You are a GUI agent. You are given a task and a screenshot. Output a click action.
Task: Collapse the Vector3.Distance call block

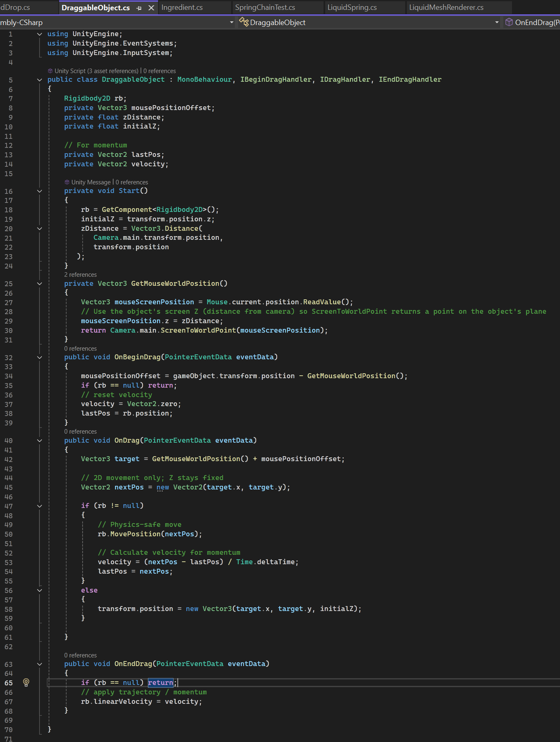click(x=39, y=228)
